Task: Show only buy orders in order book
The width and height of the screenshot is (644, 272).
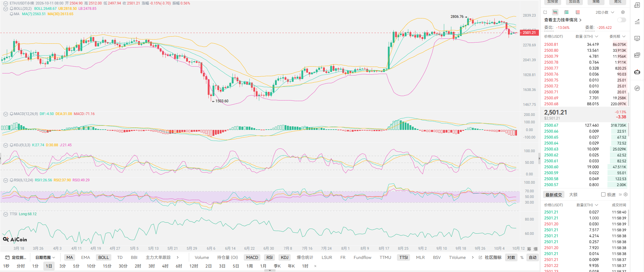Action: click(567, 12)
